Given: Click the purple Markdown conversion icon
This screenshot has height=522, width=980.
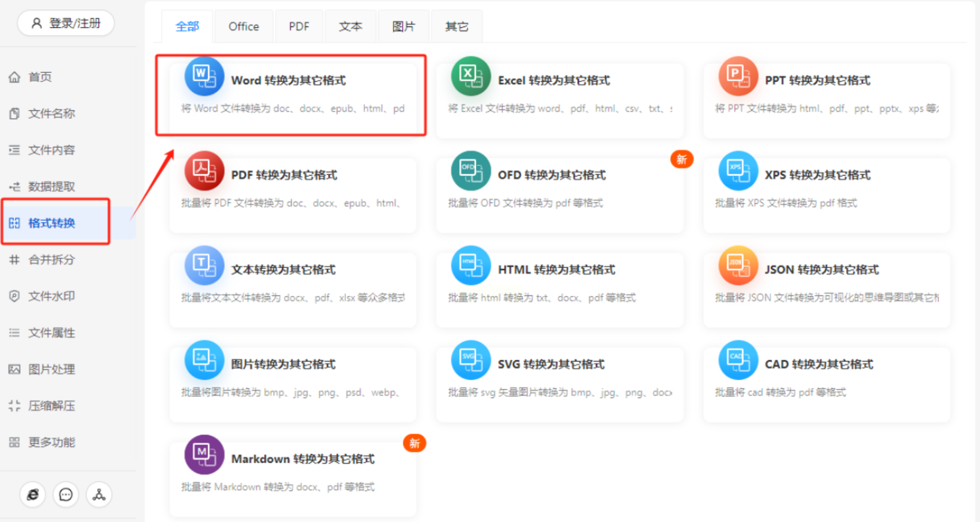Looking at the screenshot, I should pos(204,455).
